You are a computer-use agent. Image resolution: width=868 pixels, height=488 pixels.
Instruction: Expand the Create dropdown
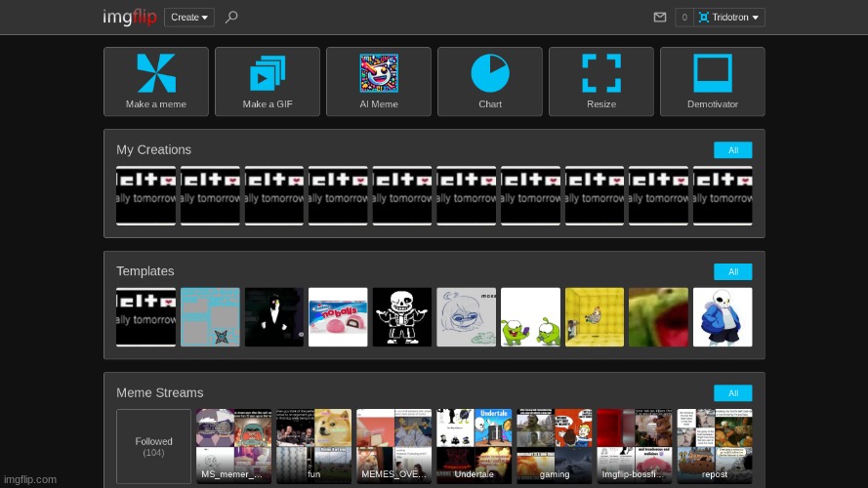click(189, 18)
